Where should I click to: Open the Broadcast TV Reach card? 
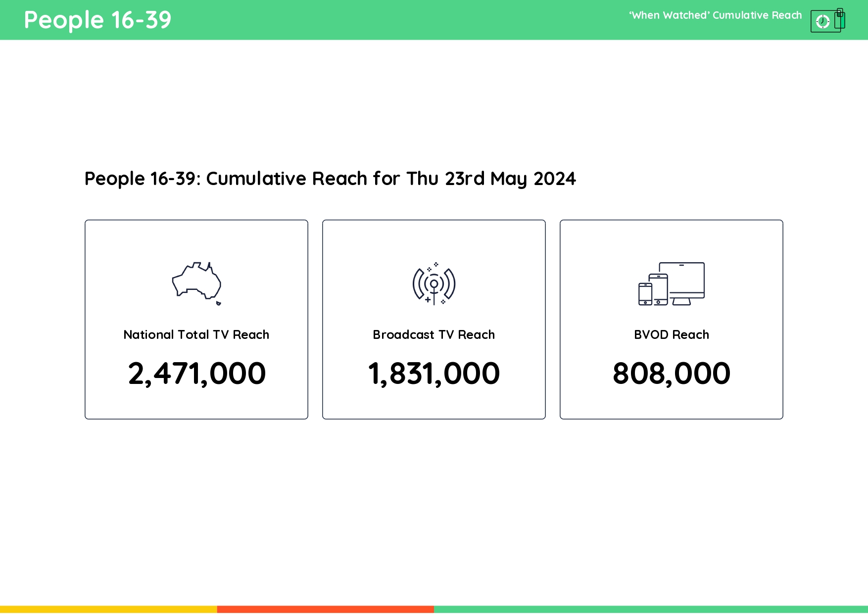point(434,319)
